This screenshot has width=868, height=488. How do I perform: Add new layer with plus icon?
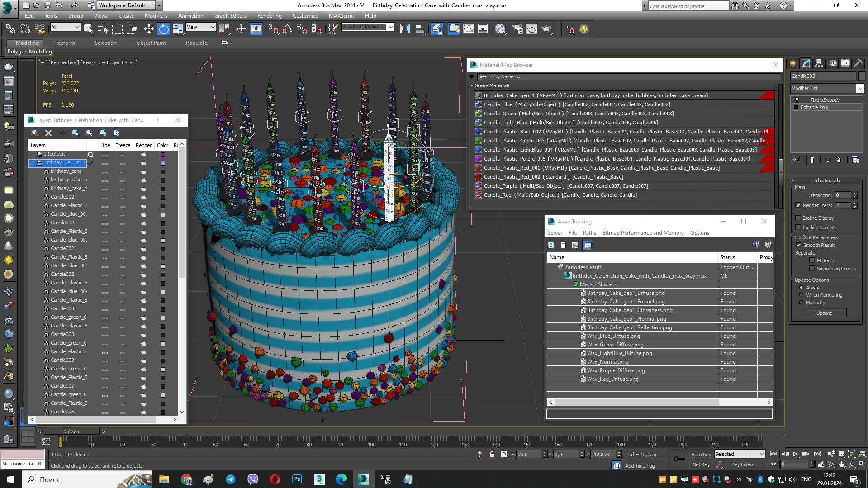pyautogui.click(x=62, y=133)
